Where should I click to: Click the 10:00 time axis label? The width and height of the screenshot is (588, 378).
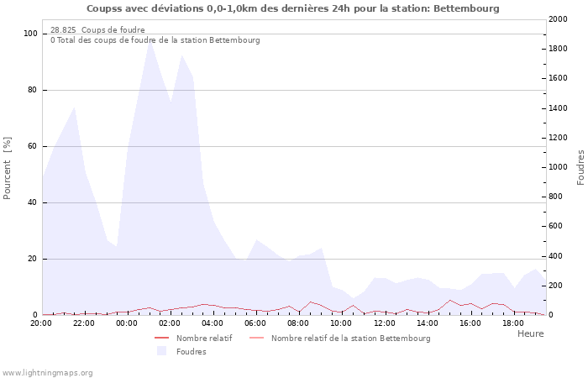[x=341, y=323]
